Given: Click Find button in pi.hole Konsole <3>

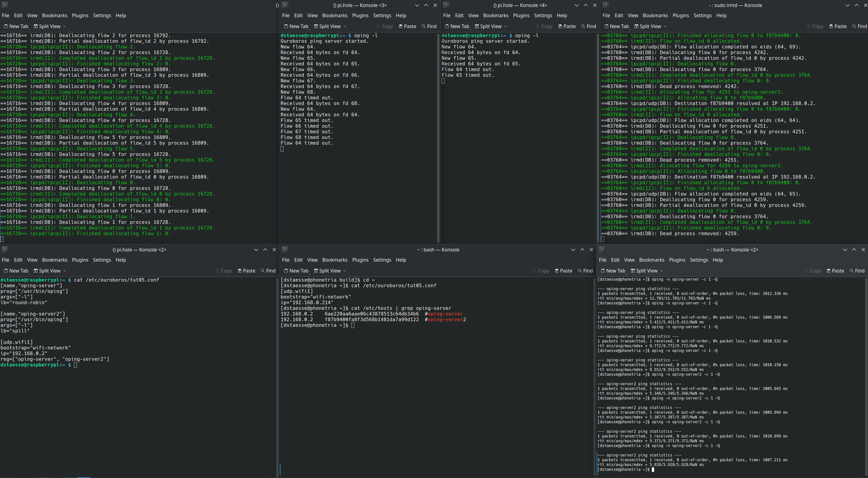Looking at the screenshot, I should click(429, 26).
